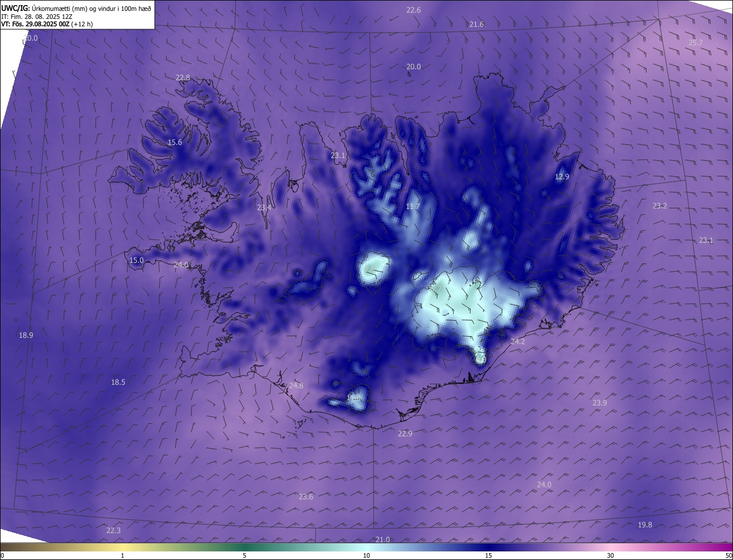Select the 24.2 value label
Image resolution: width=733 pixels, height=560 pixels.
click(x=518, y=342)
